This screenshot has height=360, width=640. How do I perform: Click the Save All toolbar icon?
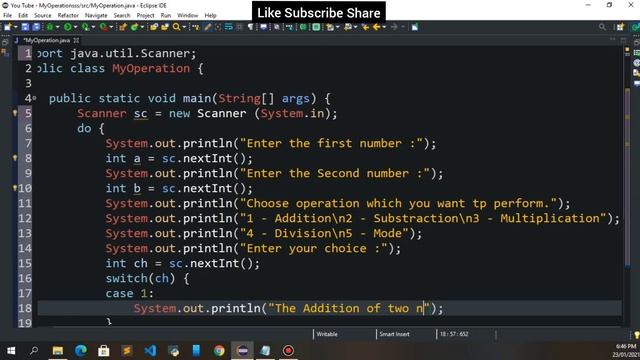click(36, 27)
